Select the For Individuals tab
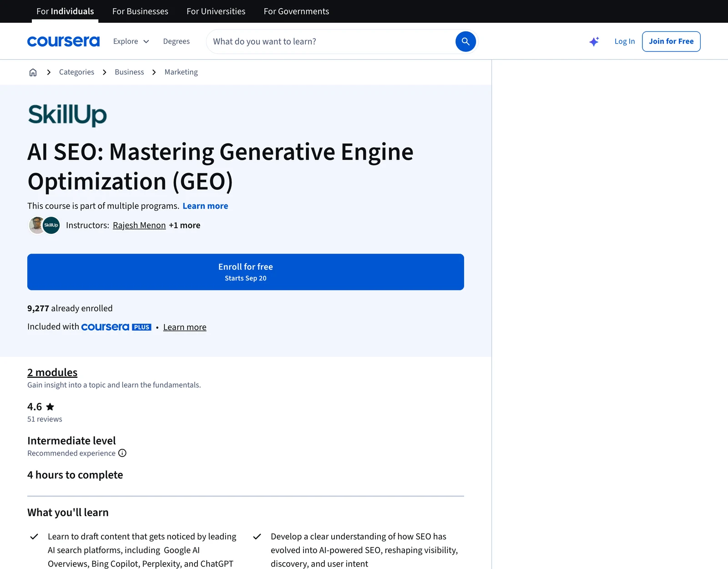This screenshot has width=728, height=569. (x=65, y=11)
